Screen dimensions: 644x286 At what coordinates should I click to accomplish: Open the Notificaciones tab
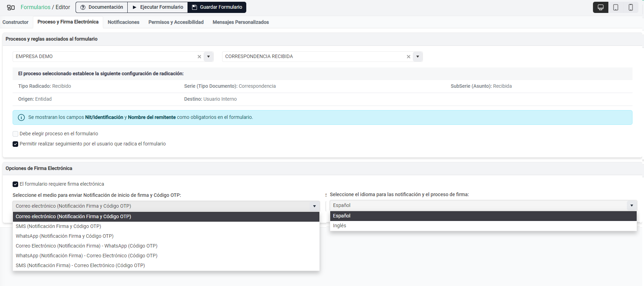123,22
